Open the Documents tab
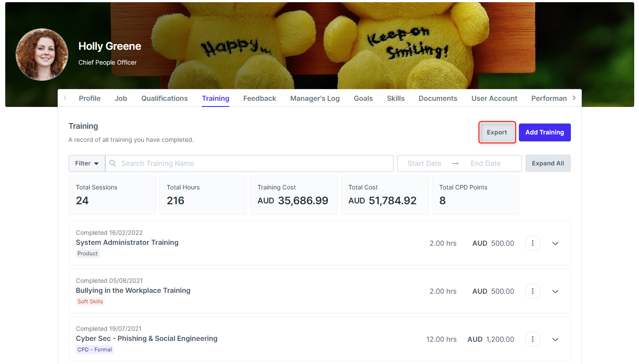Viewport: 639px width, 364px height. click(438, 99)
